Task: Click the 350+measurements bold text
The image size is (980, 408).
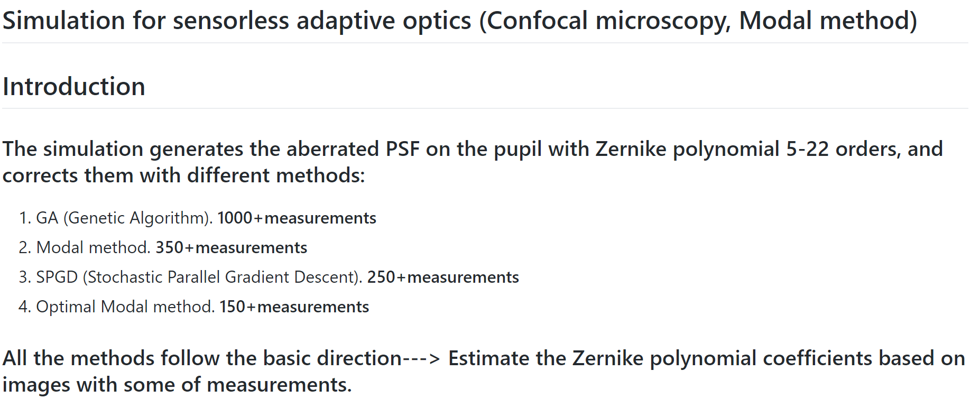Action: pyautogui.click(x=231, y=247)
